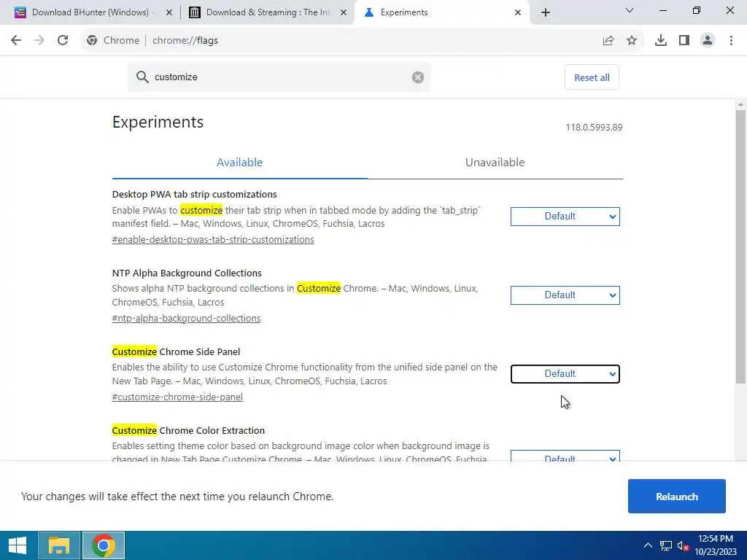Open Windows Start menu
This screenshot has height=560, width=747.
coord(18,545)
